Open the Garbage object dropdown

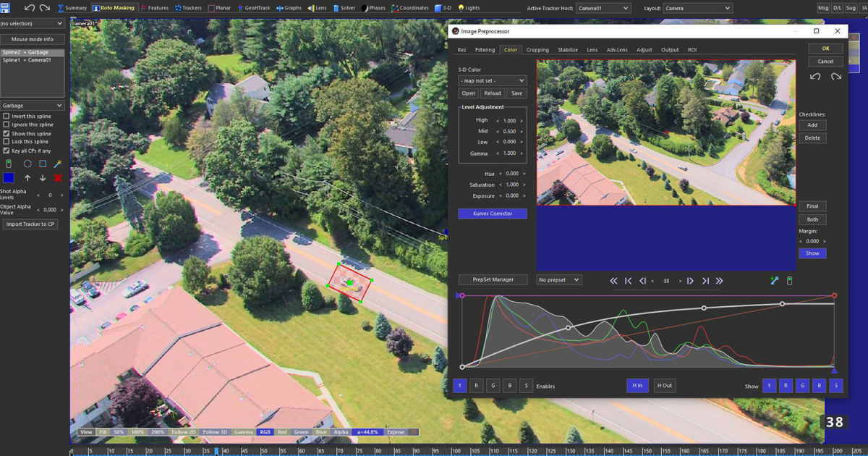pos(33,106)
